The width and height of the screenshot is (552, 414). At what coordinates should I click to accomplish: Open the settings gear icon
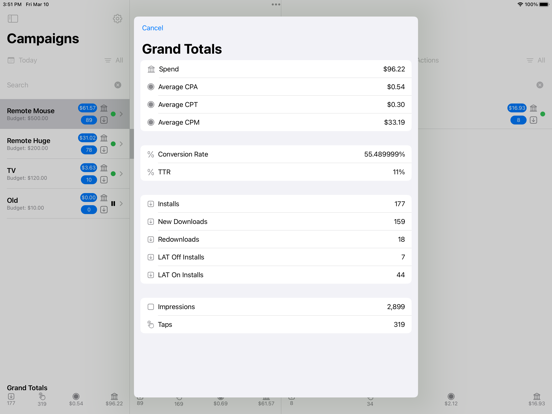pyautogui.click(x=118, y=19)
